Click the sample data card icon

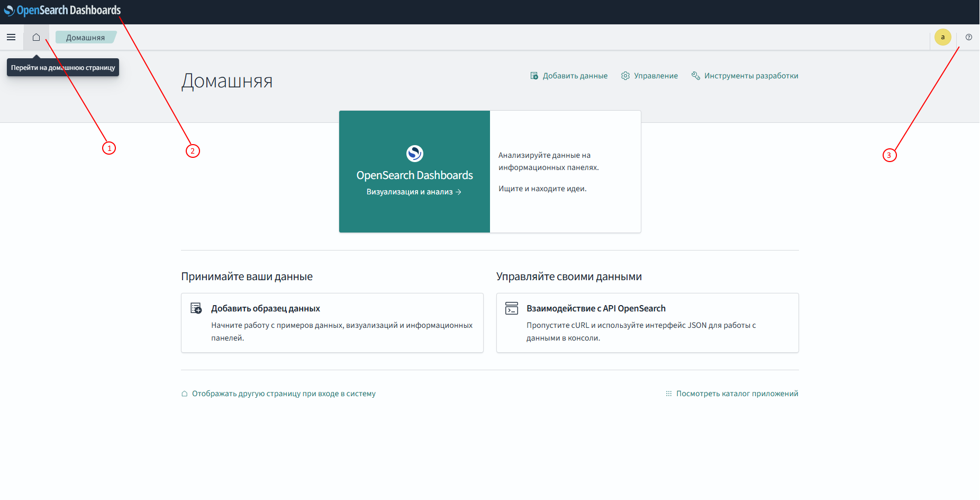click(196, 308)
